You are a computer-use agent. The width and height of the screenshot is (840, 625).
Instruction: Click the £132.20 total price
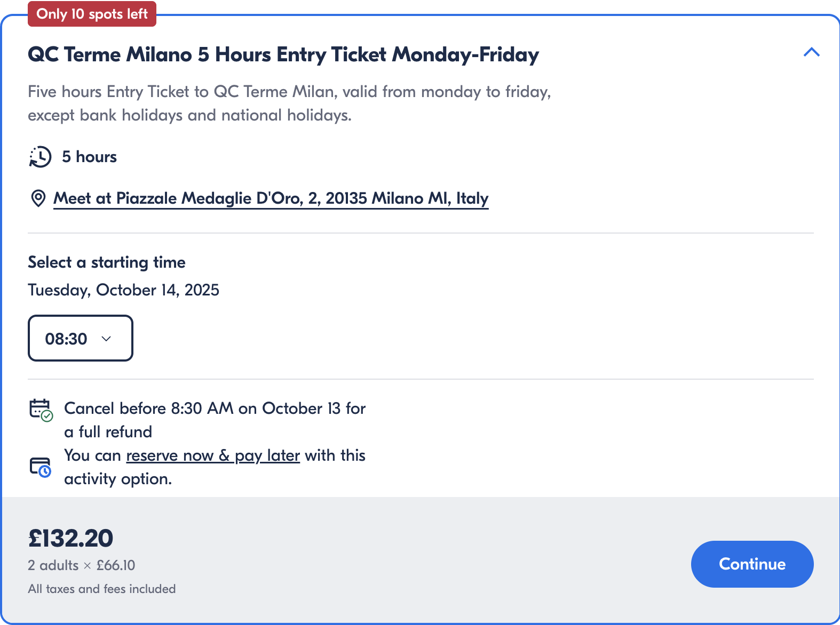pyautogui.click(x=70, y=538)
